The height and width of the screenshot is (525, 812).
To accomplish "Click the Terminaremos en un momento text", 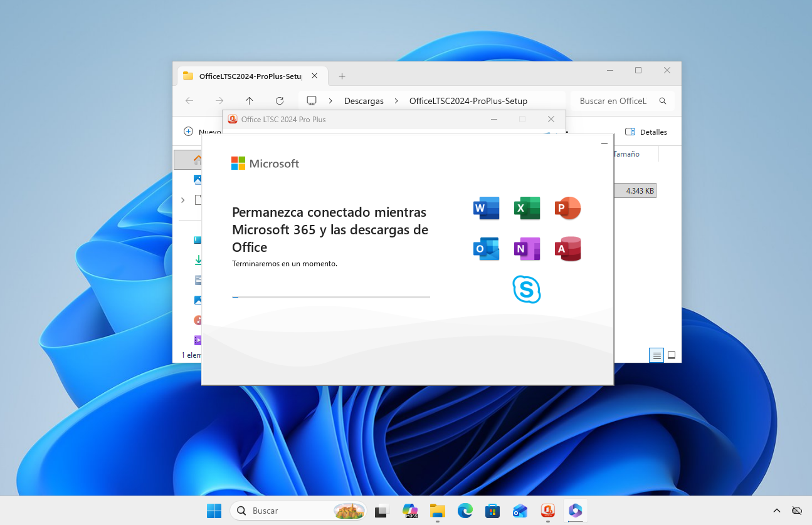I will [285, 264].
